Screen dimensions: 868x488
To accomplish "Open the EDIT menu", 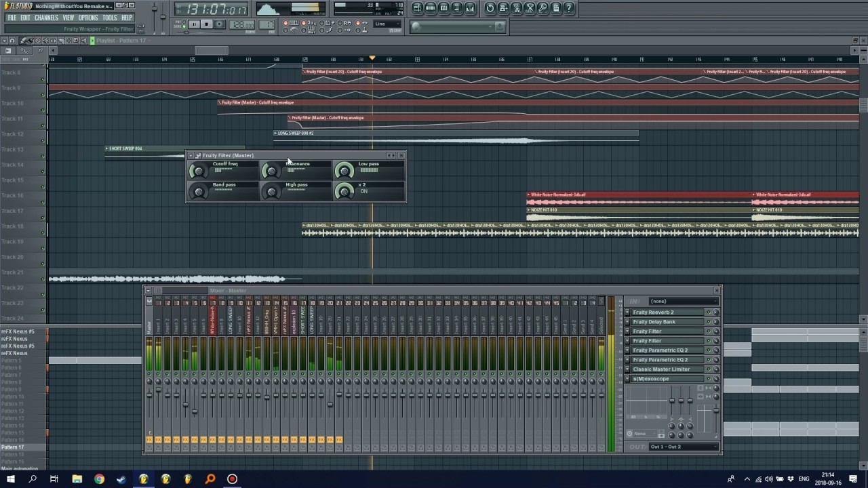I will [25, 18].
